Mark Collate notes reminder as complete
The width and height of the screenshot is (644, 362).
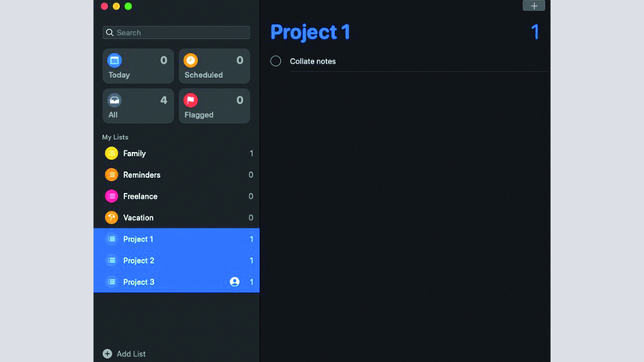click(x=276, y=61)
